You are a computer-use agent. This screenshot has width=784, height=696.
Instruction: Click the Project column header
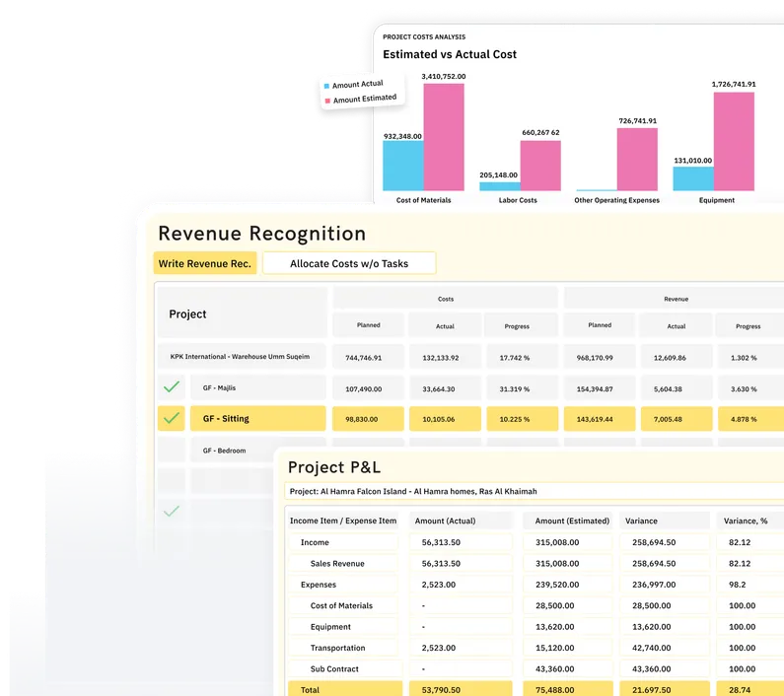(243, 313)
